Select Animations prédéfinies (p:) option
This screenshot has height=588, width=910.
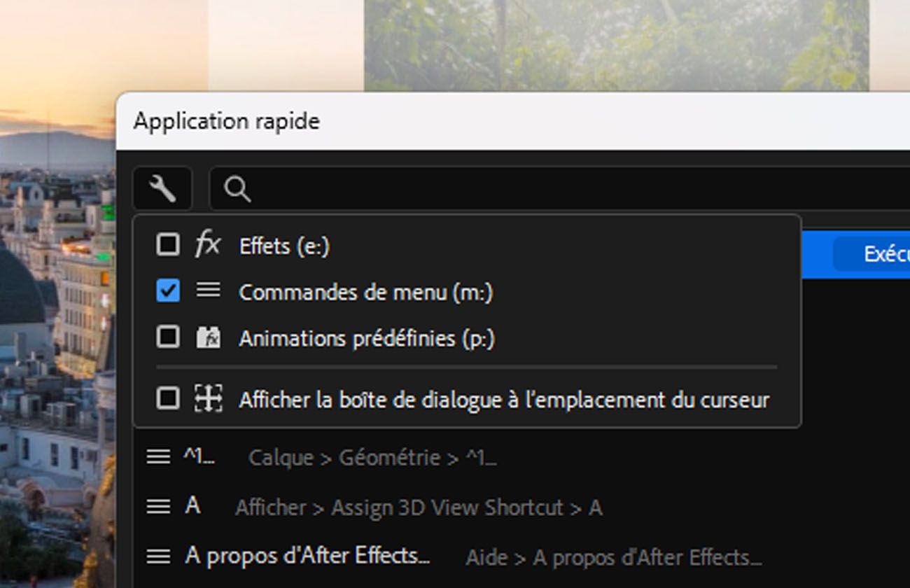point(367,339)
